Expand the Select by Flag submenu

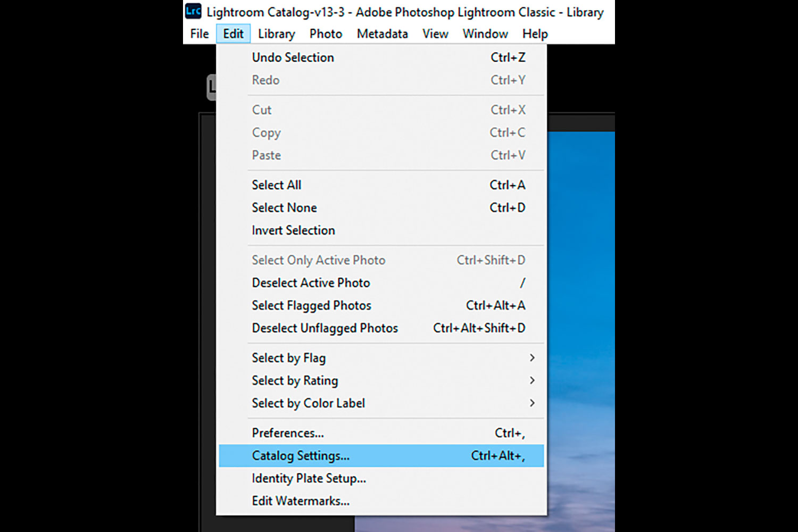288,358
